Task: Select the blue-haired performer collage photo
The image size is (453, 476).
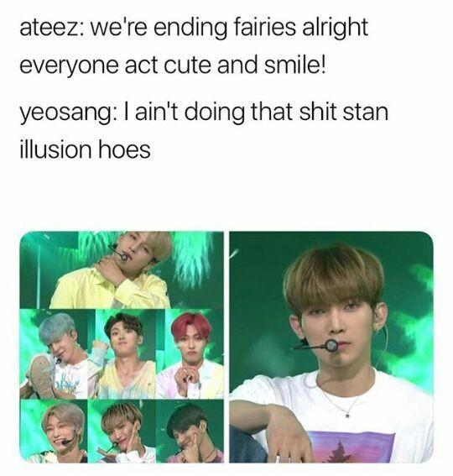Action: click(54, 354)
